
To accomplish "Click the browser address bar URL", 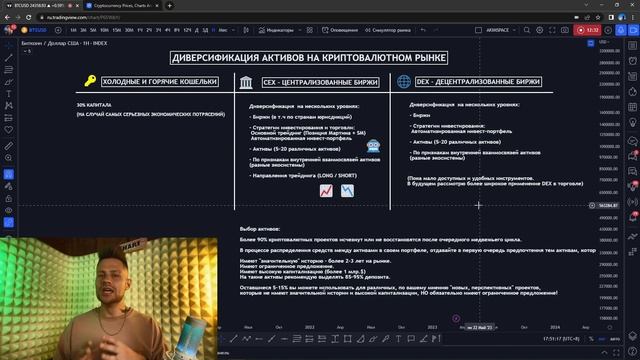I will pos(84,18).
